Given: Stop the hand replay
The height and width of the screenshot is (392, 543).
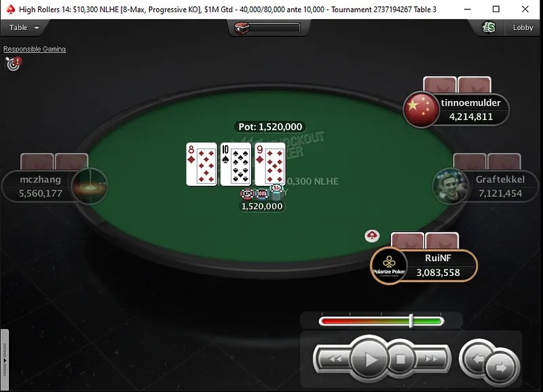Looking at the screenshot, I should (x=400, y=359).
